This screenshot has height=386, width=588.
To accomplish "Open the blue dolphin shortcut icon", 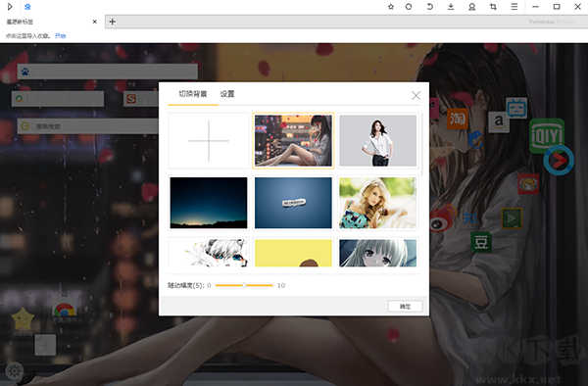I will pyautogui.click(x=475, y=139).
